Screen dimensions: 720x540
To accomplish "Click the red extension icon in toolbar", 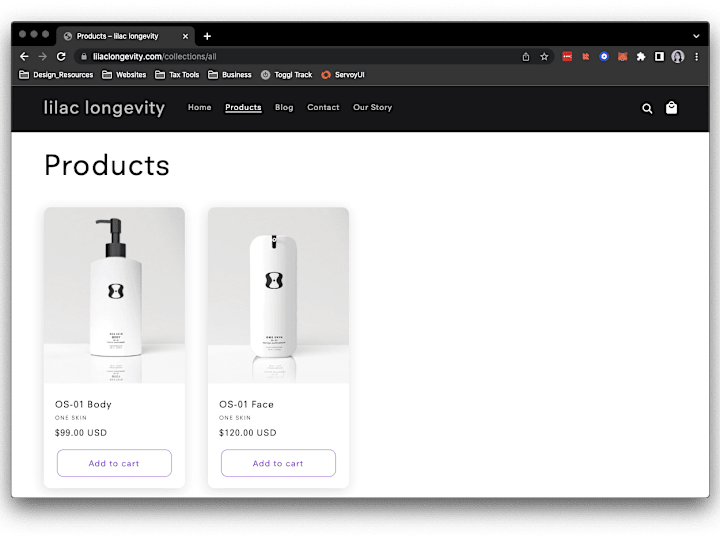I will (567, 56).
